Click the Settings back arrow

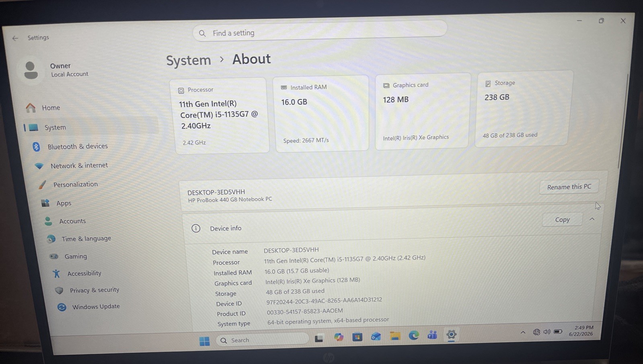pos(15,38)
